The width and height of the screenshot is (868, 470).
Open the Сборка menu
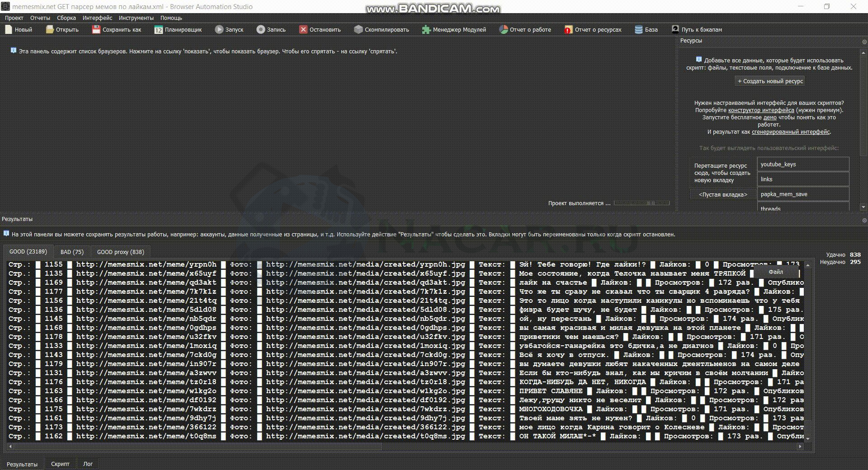[x=66, y=18]
